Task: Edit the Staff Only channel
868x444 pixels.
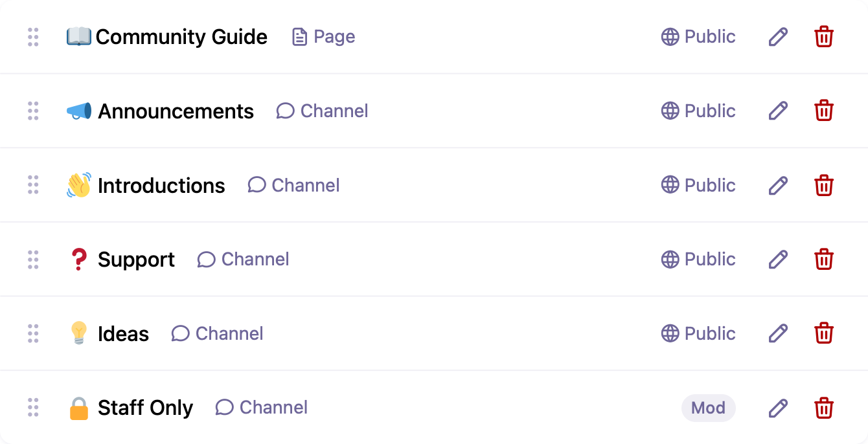Action: [778, 408]
